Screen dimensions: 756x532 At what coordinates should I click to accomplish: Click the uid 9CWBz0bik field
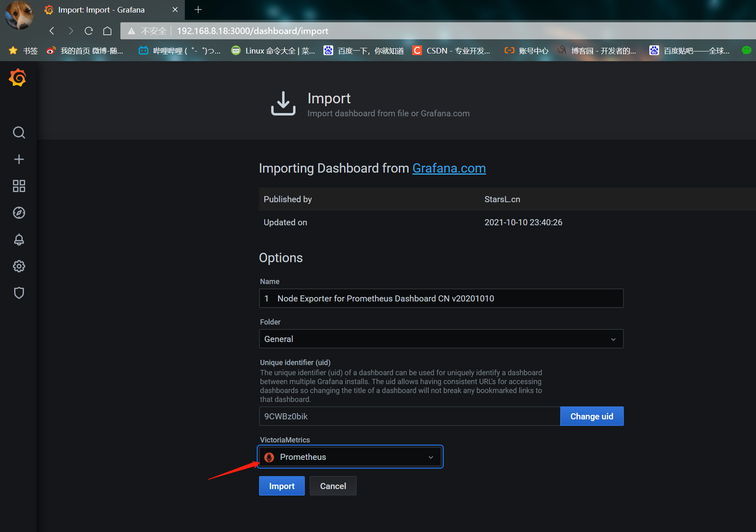(409, 416)
